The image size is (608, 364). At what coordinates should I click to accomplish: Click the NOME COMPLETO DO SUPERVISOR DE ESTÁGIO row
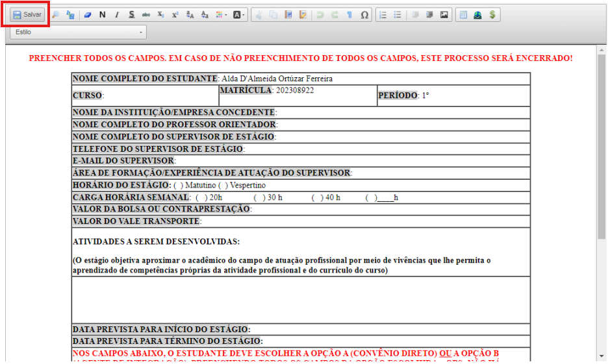(301, 137)
